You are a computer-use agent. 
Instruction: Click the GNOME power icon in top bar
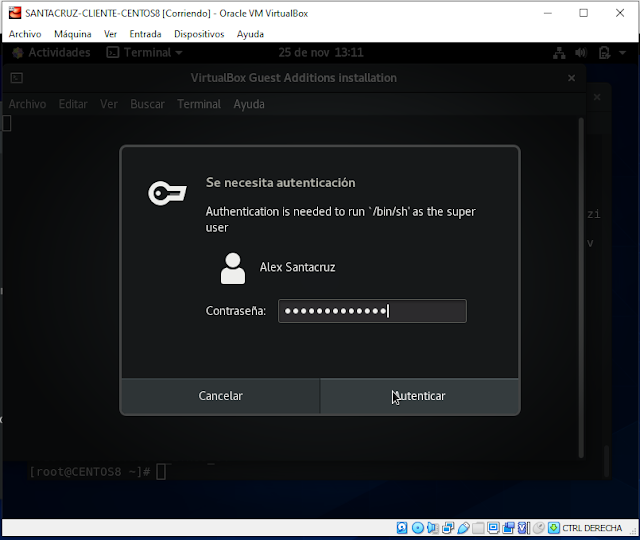pos(604,53)
